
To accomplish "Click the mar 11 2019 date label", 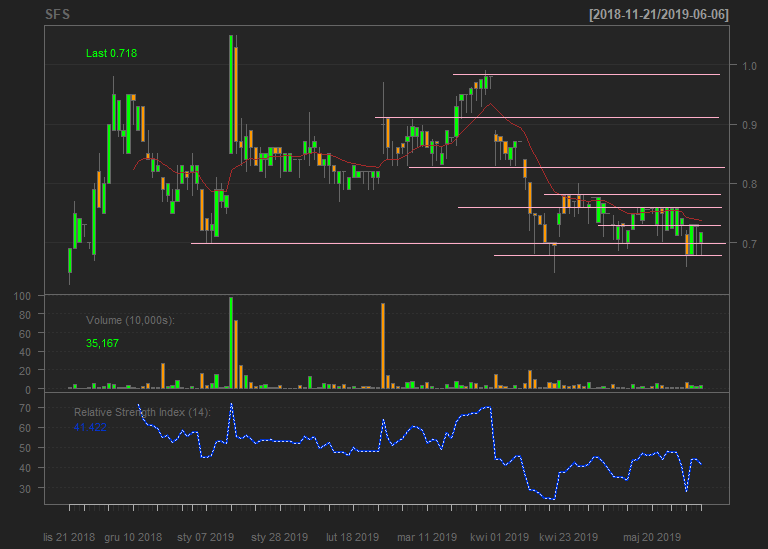I will click(x=427, y=537).
